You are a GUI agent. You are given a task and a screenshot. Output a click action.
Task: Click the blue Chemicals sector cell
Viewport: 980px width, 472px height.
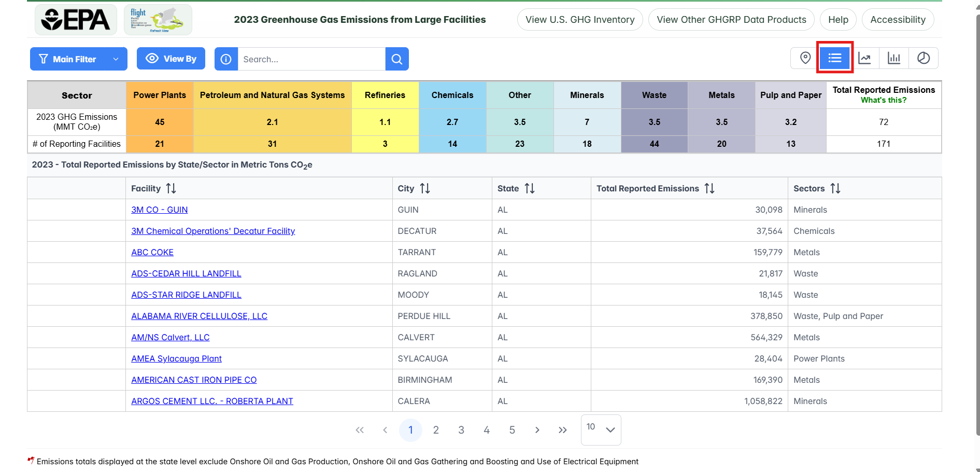pyautogui.click(x=452, y=95)
